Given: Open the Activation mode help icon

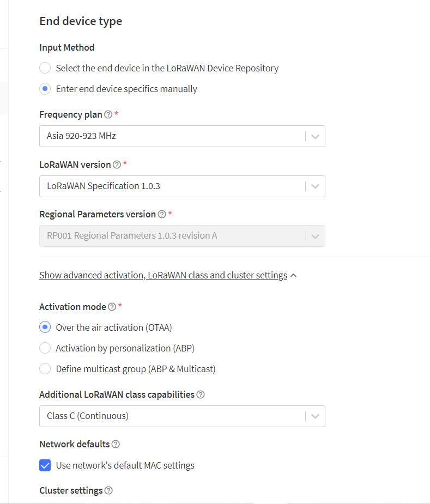Looking at the screenshot, I should click(x=112, y=307).
